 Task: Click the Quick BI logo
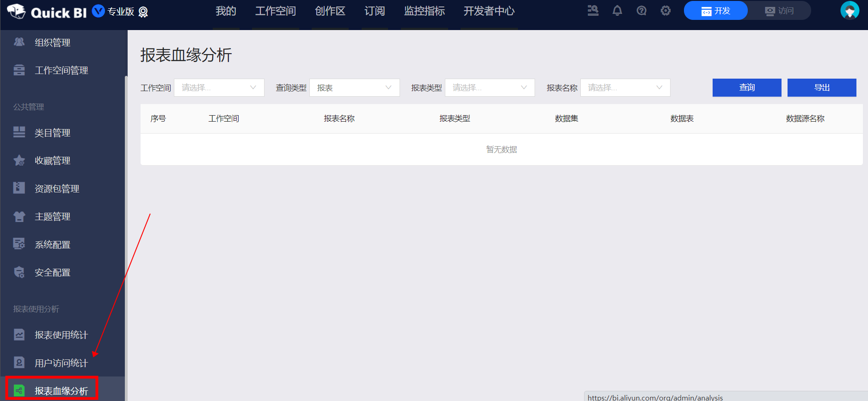pos(47,12)
